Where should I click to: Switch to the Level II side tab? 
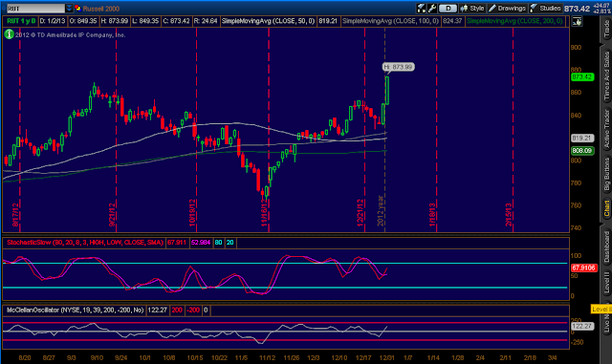click(x=606, y=283)
